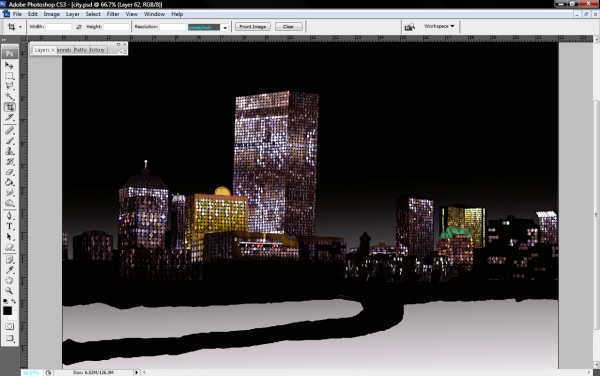Open the Workspace dropdown
Screen dimensions: 600x376
439,26
